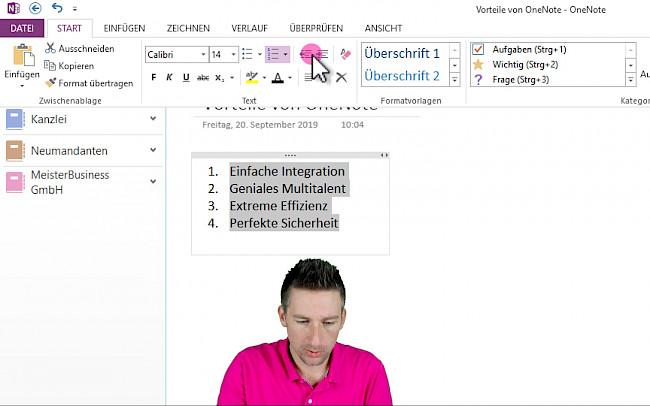Open the font name dropdown arrow
Viewport: 650px width, 406px height.
tap(203, 54)
